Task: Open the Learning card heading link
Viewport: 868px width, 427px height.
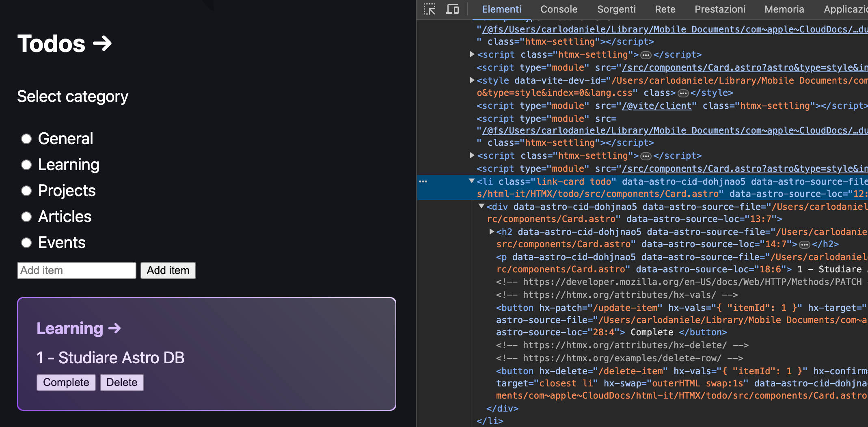Action: point(79,328)
